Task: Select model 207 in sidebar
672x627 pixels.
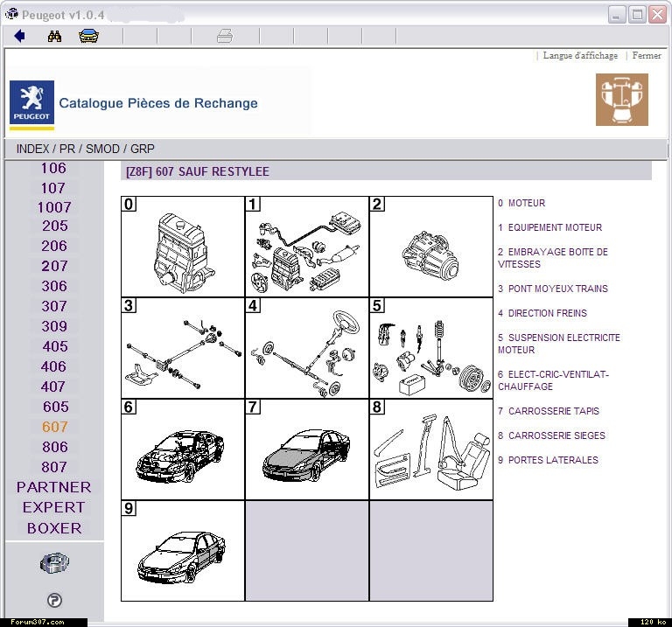Action: pos(54,266)
